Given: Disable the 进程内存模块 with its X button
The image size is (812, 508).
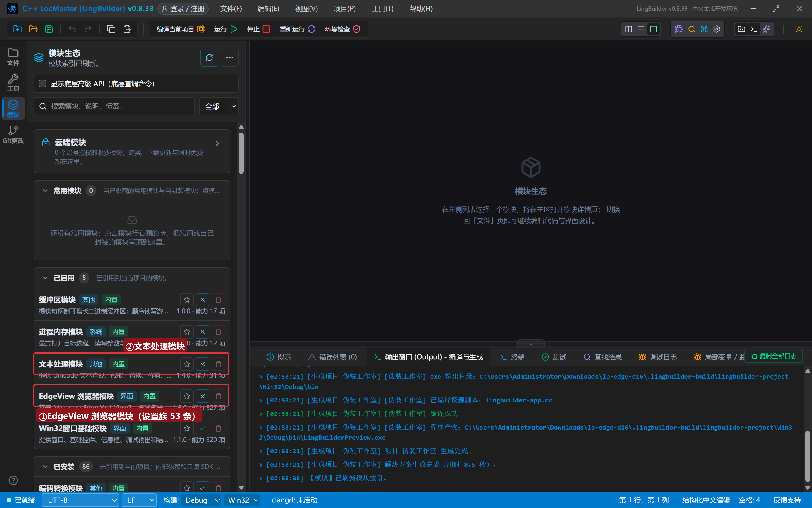Looking at the screenshot, I should coord(203,332).
